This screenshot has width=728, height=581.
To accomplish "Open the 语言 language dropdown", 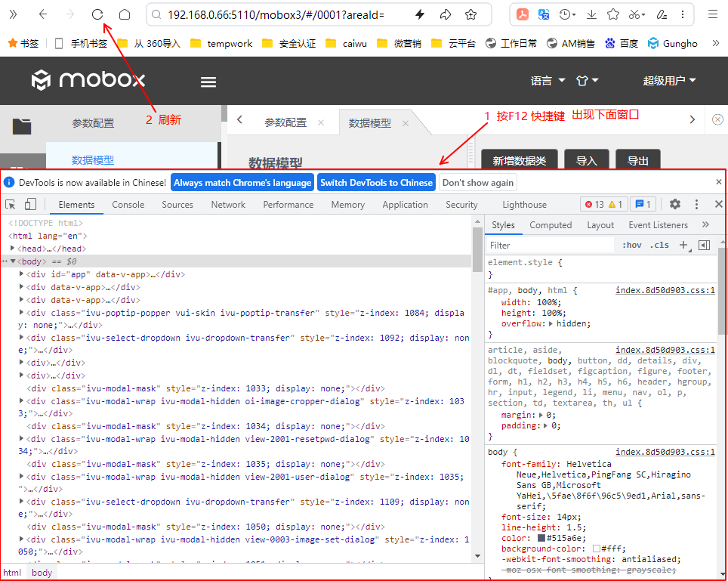I will (548, 81).
